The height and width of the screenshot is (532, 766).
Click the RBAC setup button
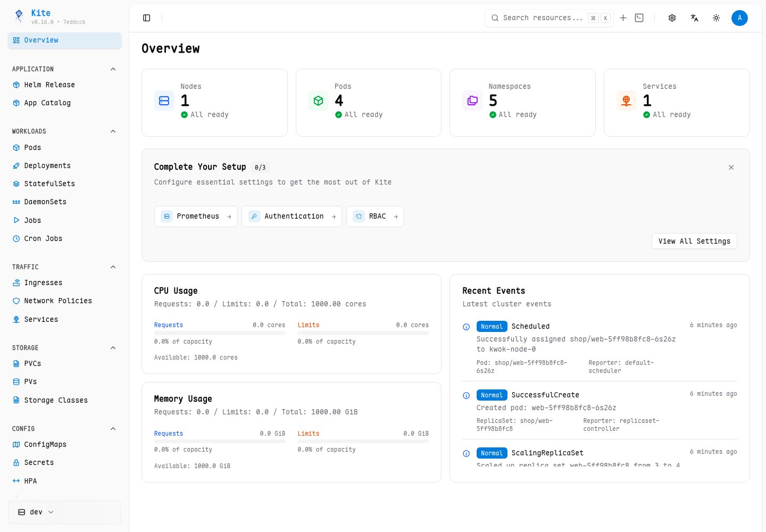(375, 217)
